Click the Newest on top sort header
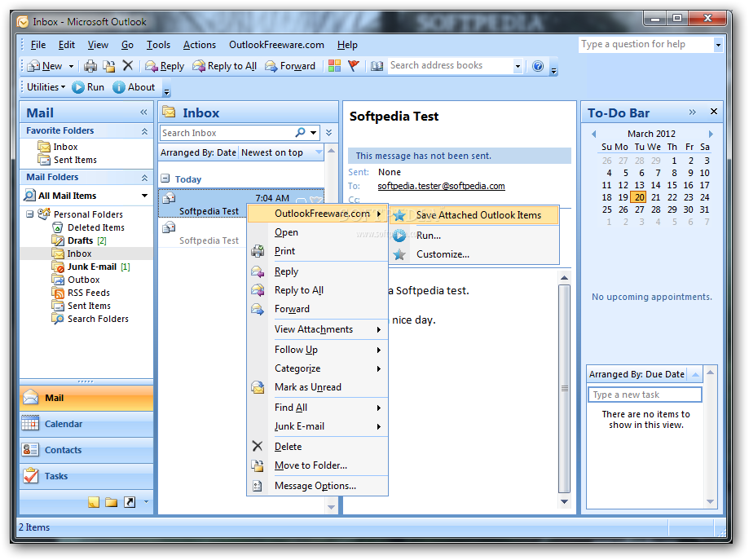The image size is (749, 560). tap(280, 152)
